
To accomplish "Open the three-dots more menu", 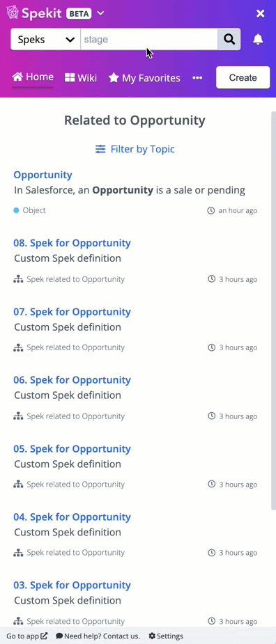I will point(197,77).
